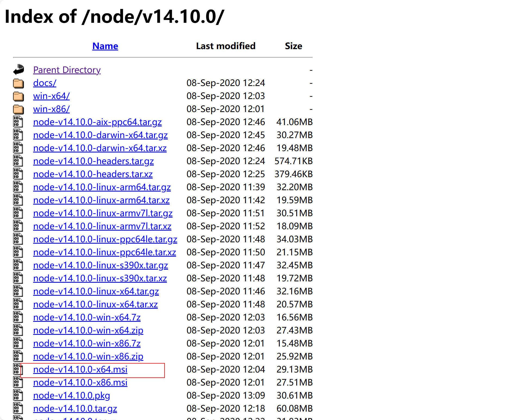The width and height of the screenshot is (519, 420).
Task: Open the Parent Directory link
Action: (x=67, y=70)
